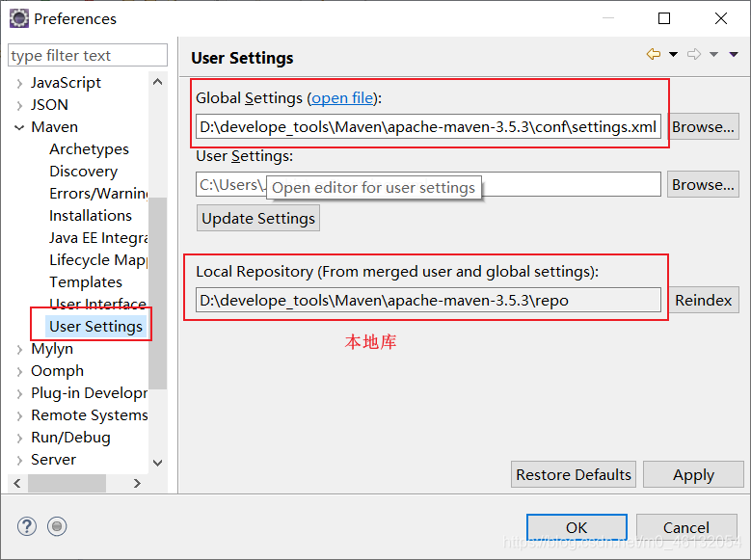751x560 pixels.
Task: Click the tree vertical scrollbar thumb
Action: 157,293
